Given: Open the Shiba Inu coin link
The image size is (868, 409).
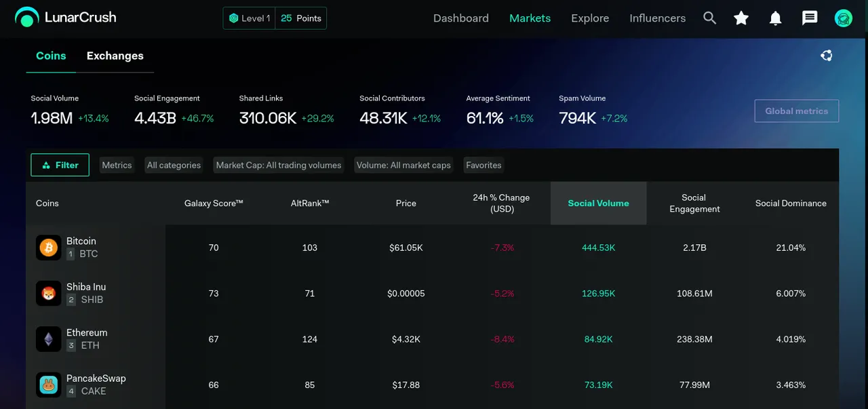Looking at the screenshot, I should click(x=86, y=287).
